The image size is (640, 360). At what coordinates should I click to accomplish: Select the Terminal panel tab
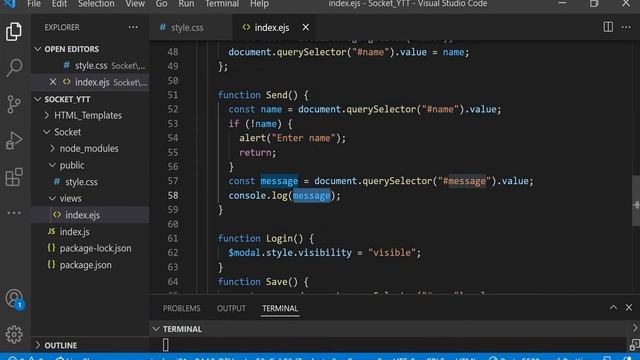280,308
